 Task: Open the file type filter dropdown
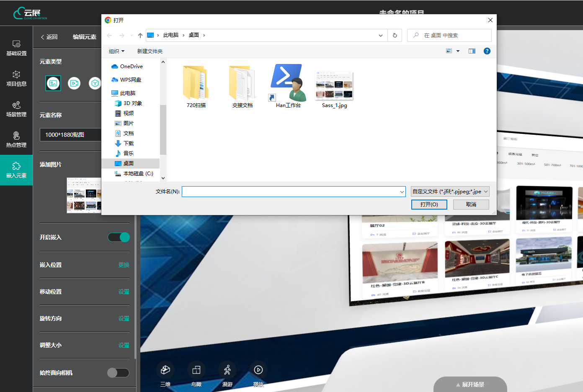point(450,192)
